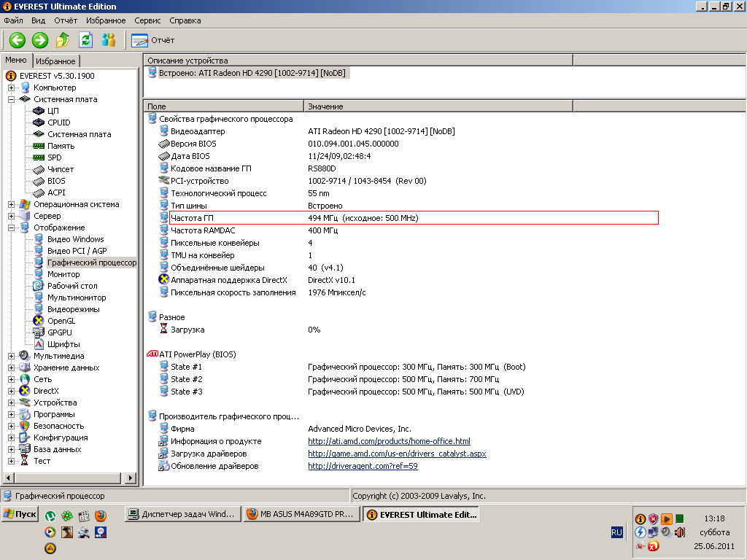Screen dimensions: 747x560
Task: Select Графический процессор tree item
Action: [91, 262]
